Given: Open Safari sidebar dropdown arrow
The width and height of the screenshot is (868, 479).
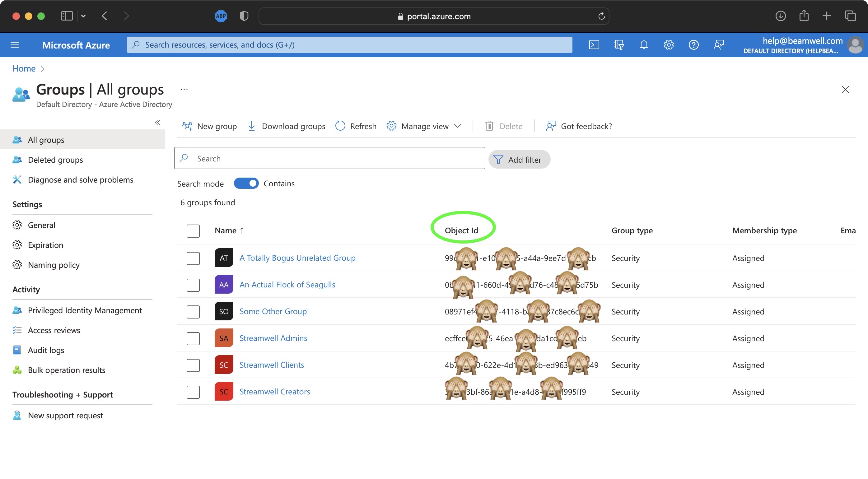Looking at the screenshot, I should coord(83,16).
